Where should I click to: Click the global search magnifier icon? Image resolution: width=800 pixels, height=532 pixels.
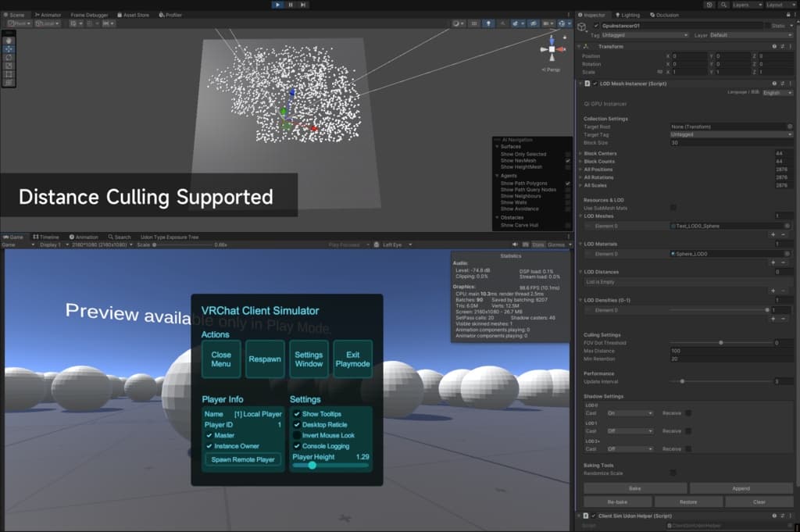pos(723,5)
